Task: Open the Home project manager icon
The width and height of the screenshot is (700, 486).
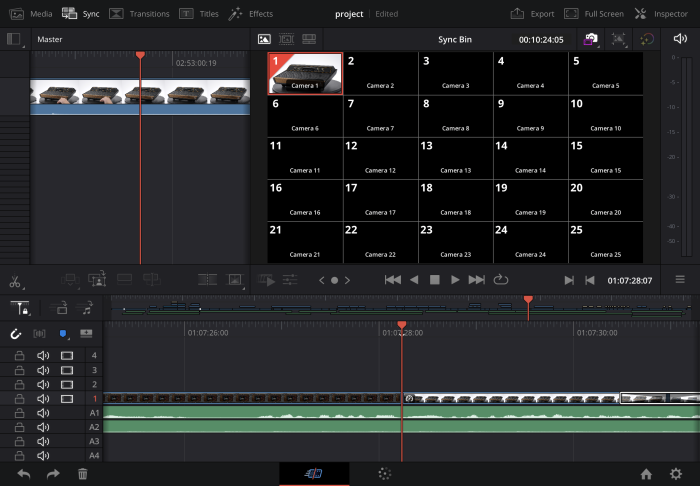Action: pyautogui.click(x=646, y=474)
